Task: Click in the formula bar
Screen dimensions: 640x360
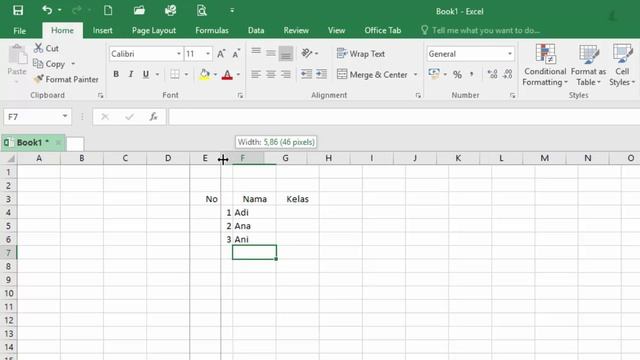Action: (404, 117)
